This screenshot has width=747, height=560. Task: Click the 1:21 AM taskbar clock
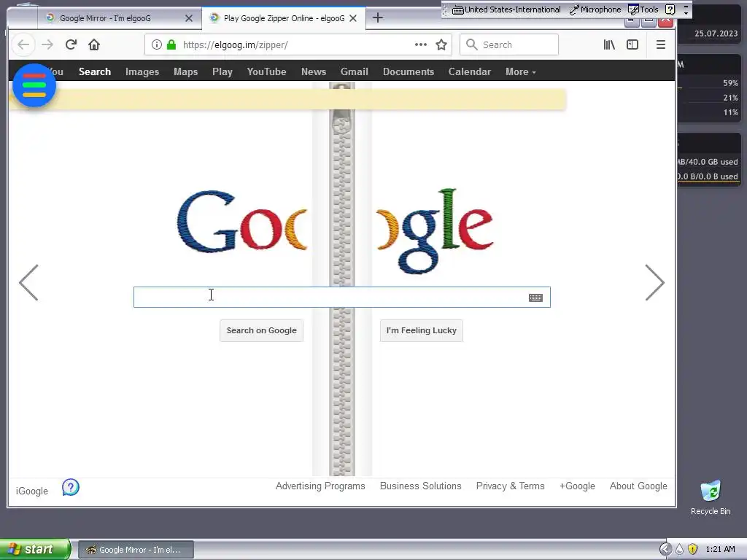[720, 549]
